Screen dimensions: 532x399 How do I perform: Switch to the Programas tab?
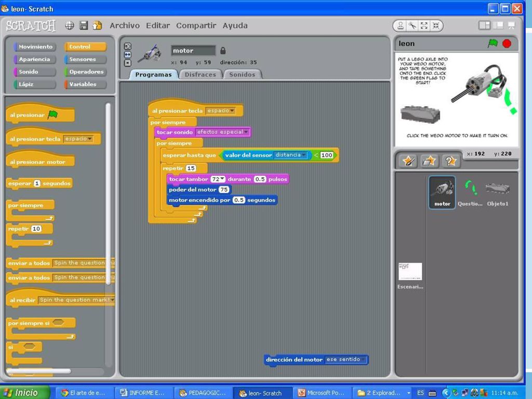[153, 75]
